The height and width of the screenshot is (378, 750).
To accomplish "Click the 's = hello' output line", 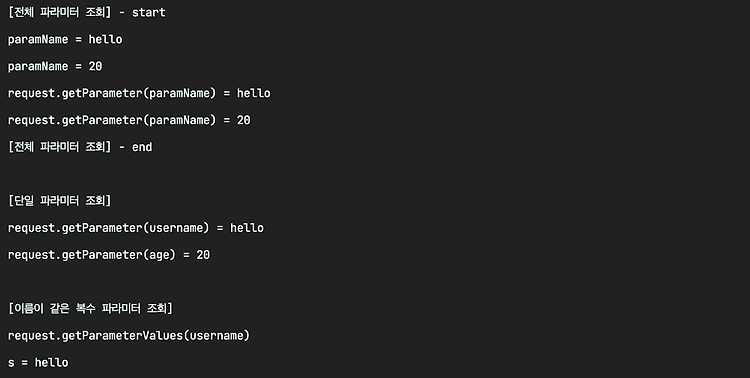I will point(38,362).
